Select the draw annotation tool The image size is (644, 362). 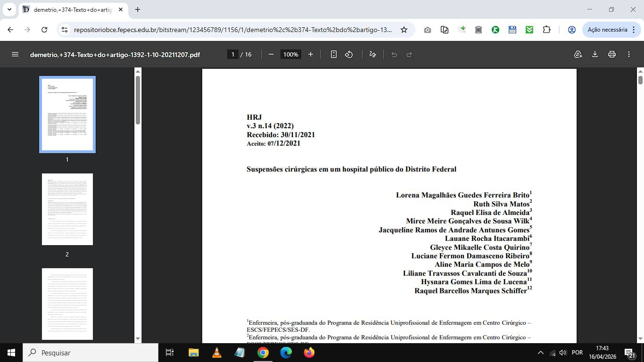point(372,54)
